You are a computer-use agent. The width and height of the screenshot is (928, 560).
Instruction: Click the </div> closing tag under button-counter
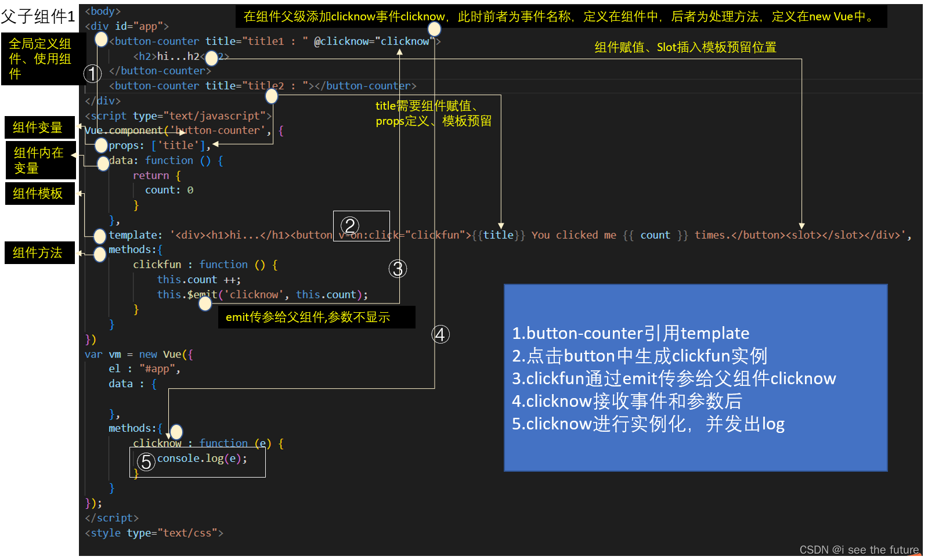tap(103, 101)
